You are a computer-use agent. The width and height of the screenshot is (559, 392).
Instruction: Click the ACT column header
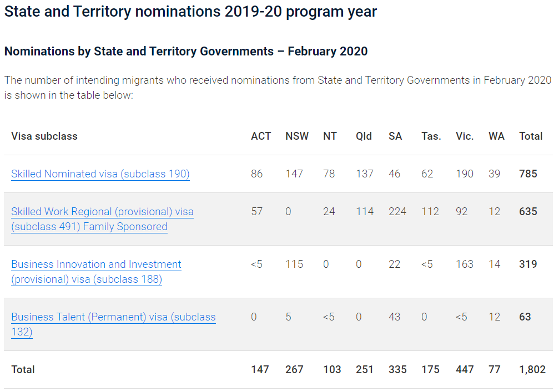click(261, 136)
